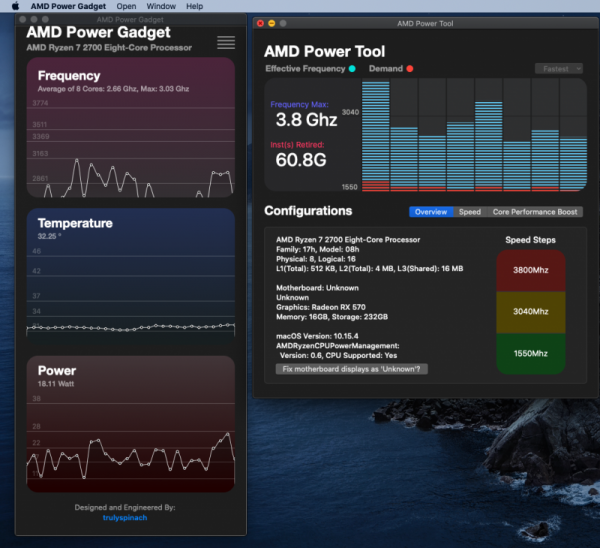Click the Version: 0.6, CPU Supported: Yes line

coord(338,356)
